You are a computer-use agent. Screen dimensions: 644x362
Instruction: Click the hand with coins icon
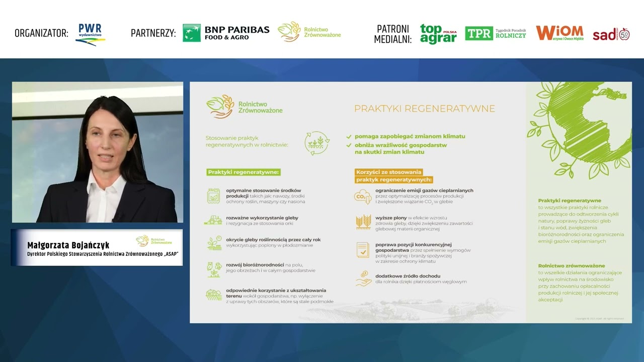pos(363,279)
